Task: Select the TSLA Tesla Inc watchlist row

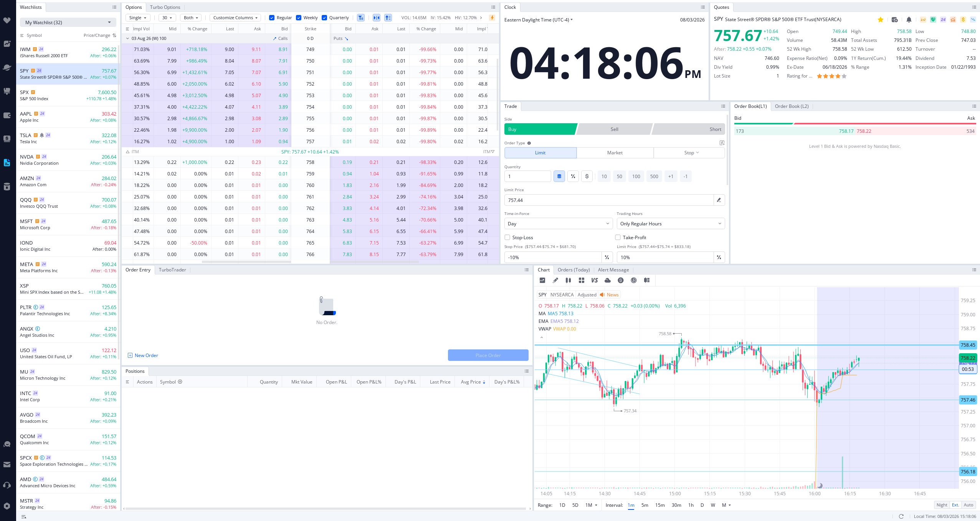Action: pos(68,138)
